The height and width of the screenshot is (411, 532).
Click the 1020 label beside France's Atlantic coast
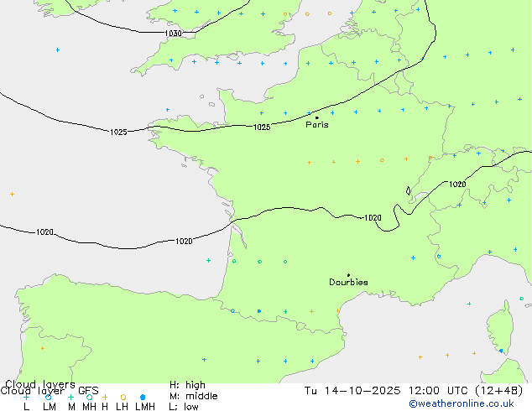pyautogui.click(x=184, y=241)
